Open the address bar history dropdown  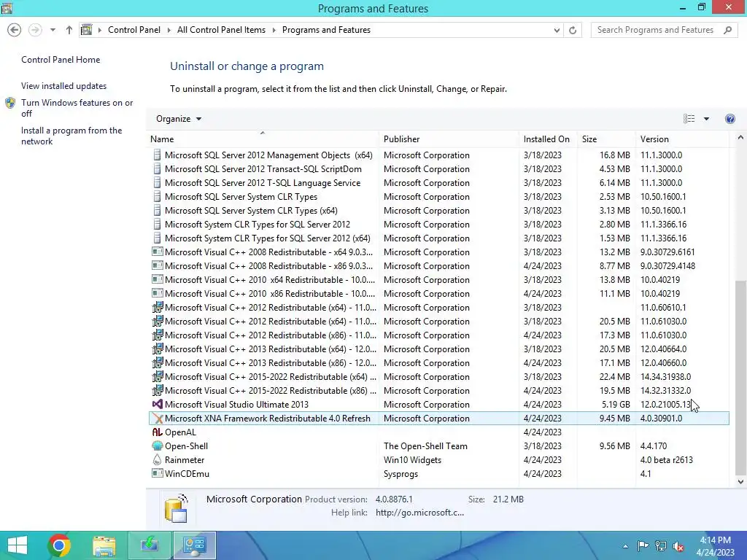click(557, 30)
